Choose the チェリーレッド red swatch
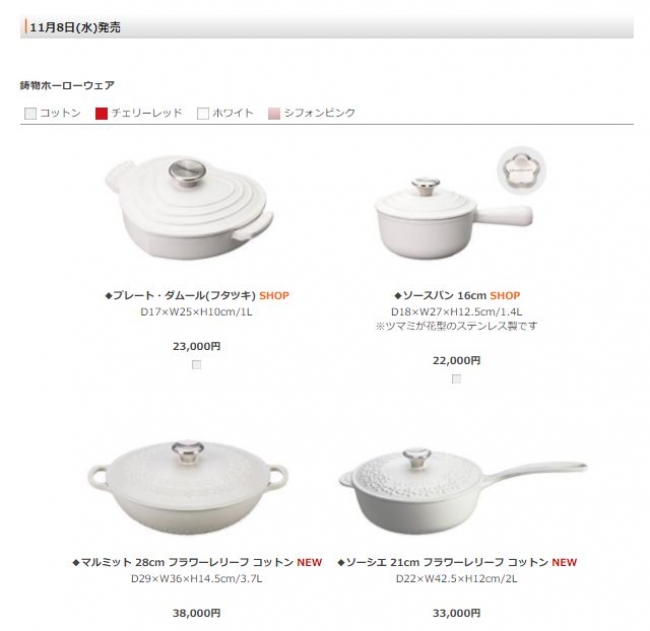Viewport: 650px width, 631px height. [x=101, y=113]
